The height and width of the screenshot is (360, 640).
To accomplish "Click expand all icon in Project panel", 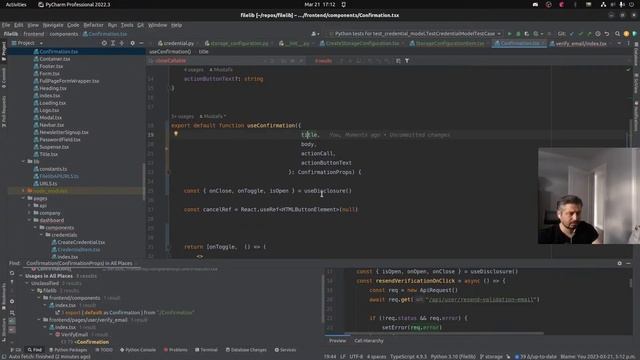I will [x=113, y=43].
